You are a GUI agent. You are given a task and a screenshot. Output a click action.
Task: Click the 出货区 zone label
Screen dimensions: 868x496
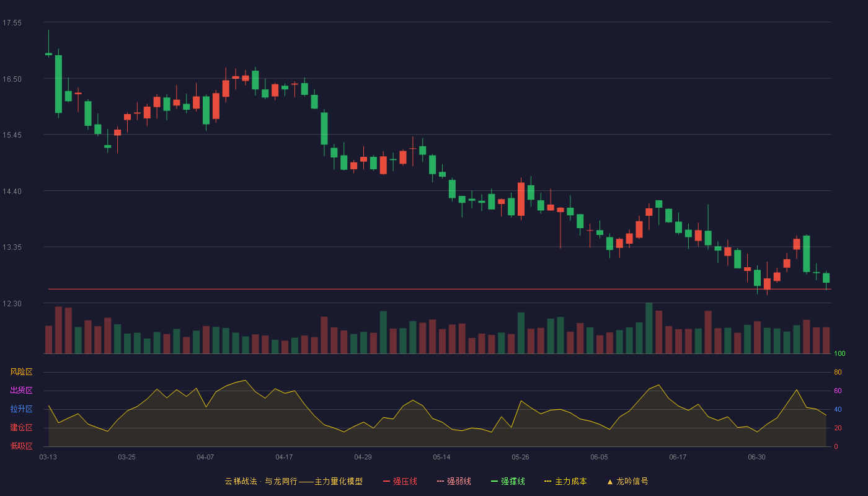[x=21, y=391]
